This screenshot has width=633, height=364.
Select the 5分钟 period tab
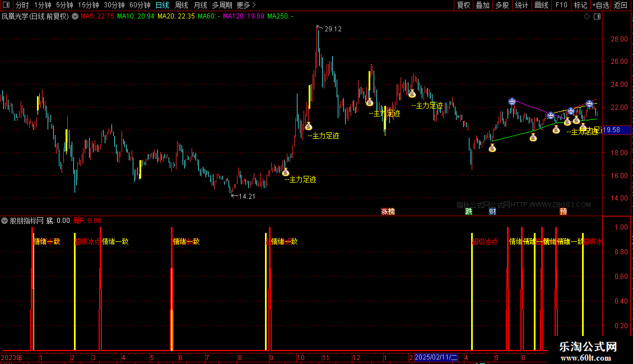click(64, 5)
